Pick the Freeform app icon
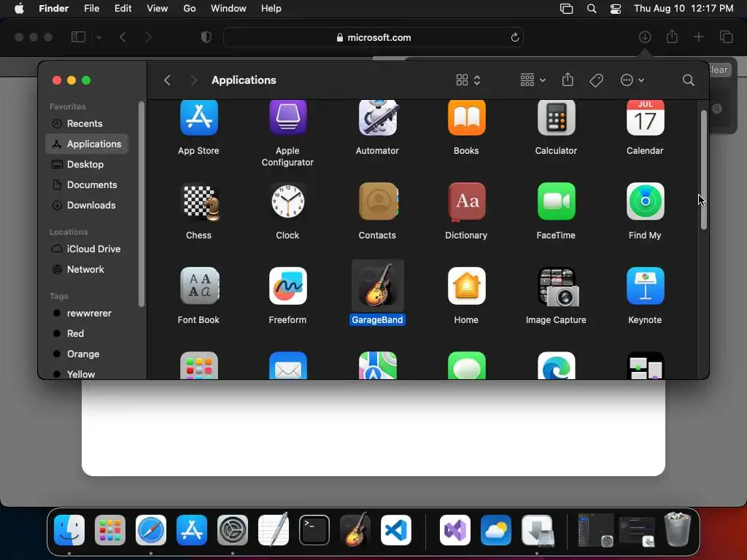 pos(287,286)
